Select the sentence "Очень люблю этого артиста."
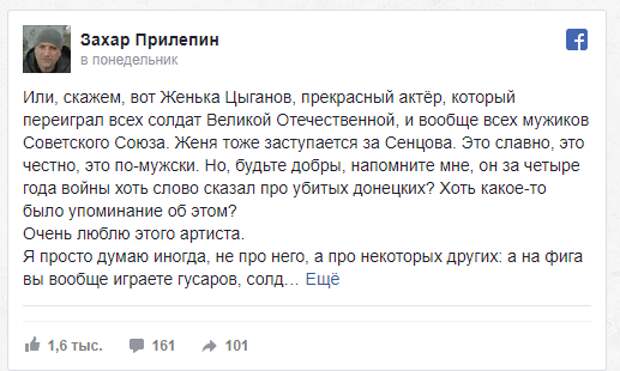Viewport: 620px width, 371px height. click(x=134, y=234)
